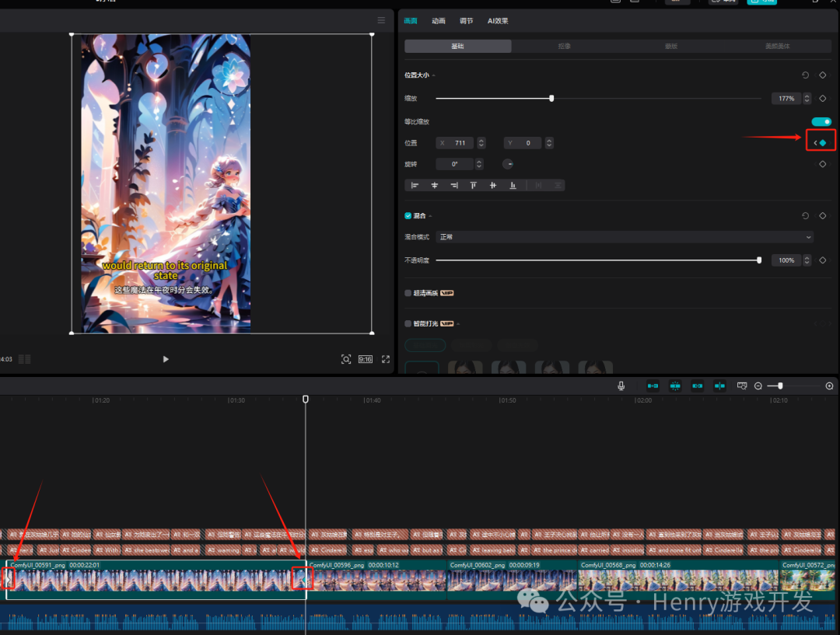Toggle the clip linkage icon
840x635 pixels.
coord(697,386)
